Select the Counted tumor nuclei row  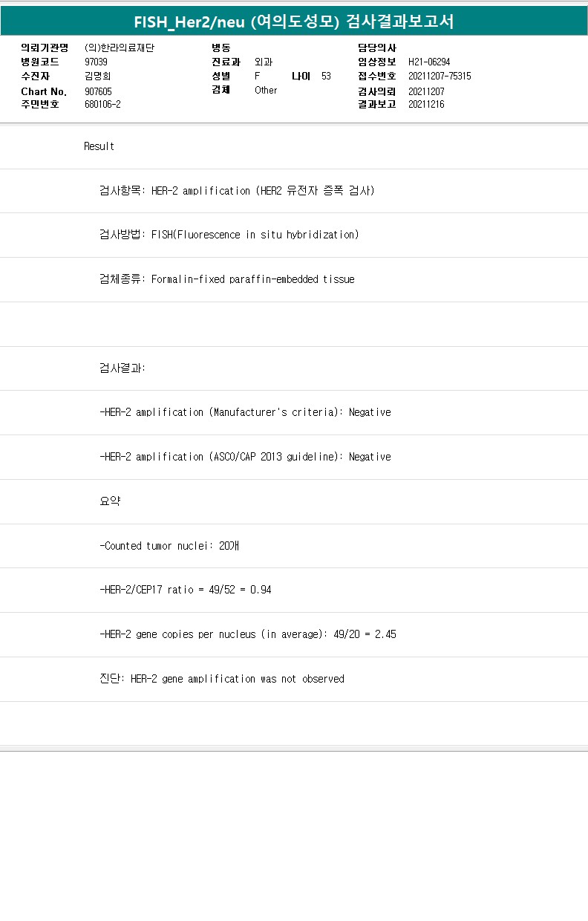coord(169,546)
